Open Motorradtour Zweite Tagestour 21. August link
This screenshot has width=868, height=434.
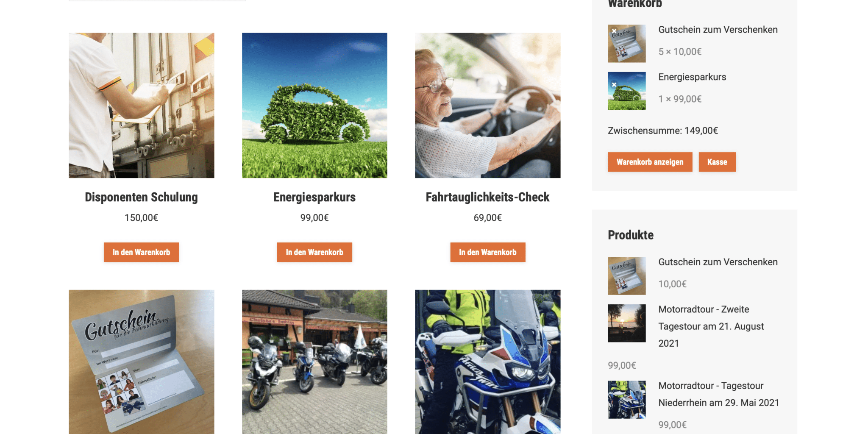tap(711, 326)
